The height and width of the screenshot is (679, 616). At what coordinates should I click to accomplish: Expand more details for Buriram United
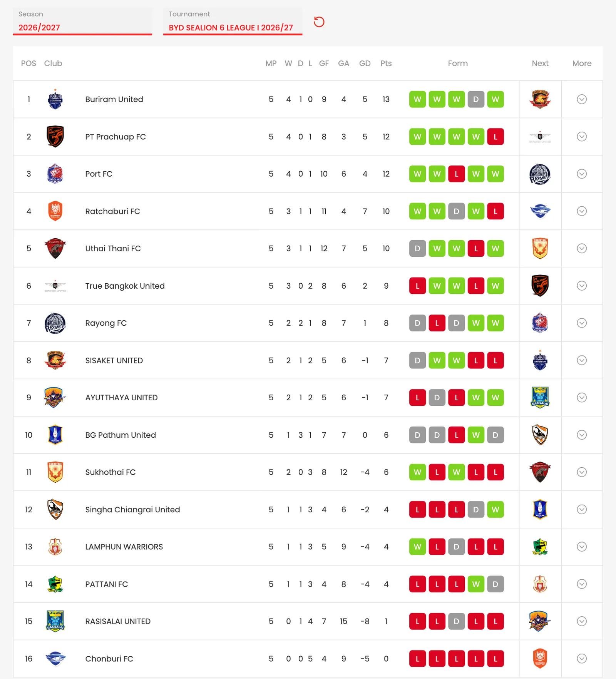click(582, 99)
